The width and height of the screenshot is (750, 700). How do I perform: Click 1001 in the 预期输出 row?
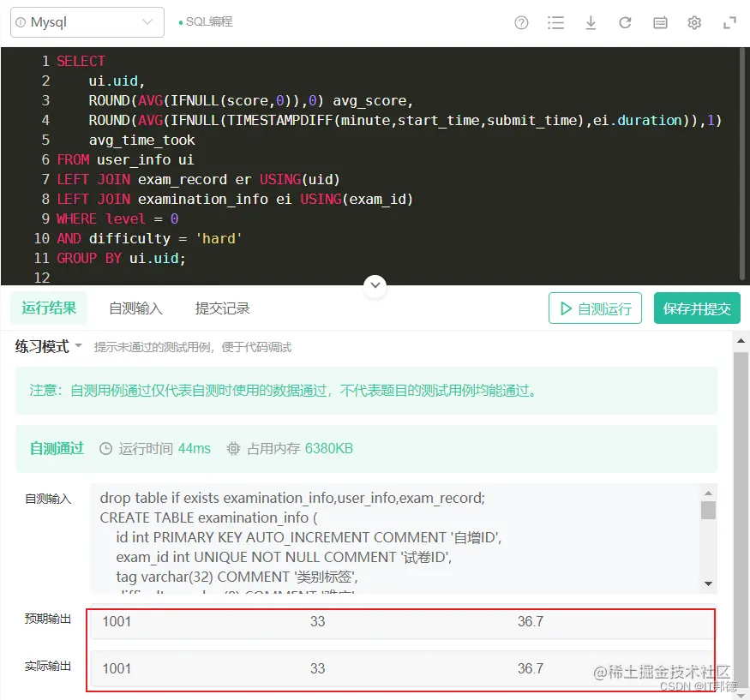click(x=117, y=621)
